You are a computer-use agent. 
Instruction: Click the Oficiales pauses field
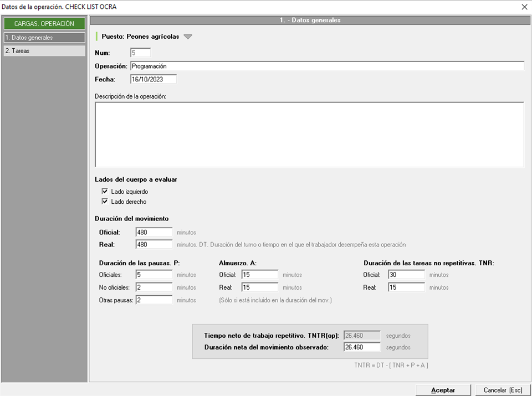154,274
